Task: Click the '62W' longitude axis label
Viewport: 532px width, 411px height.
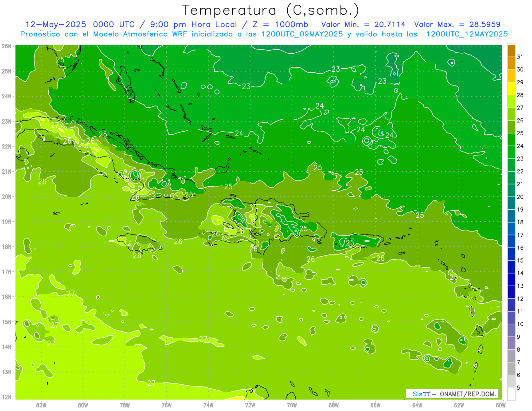Action: click(459, 405)
